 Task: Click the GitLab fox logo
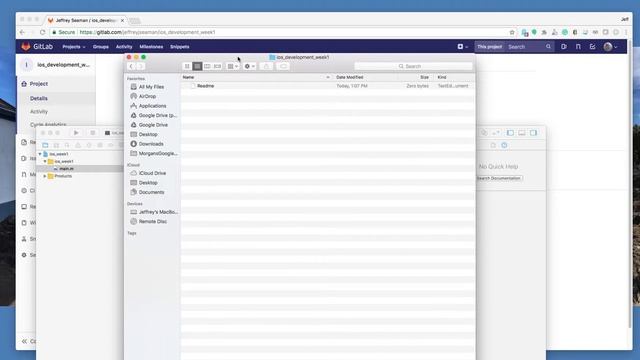pos(26,47)
